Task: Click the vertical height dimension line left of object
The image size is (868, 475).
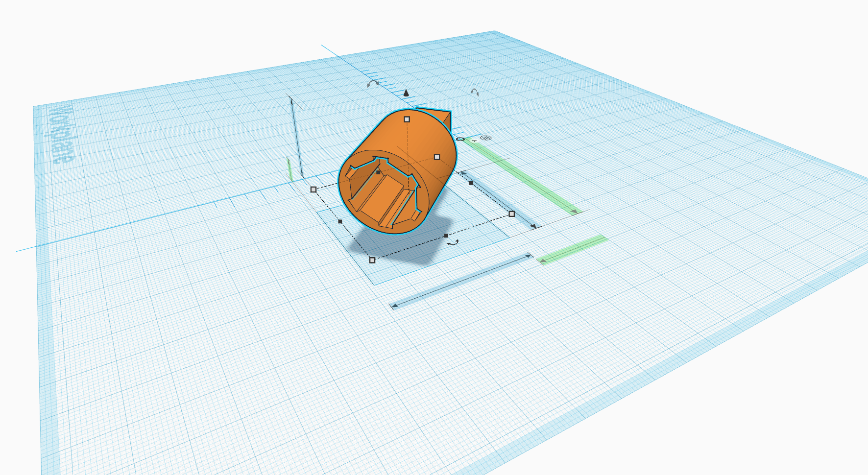Action: (x=297, y=137)
